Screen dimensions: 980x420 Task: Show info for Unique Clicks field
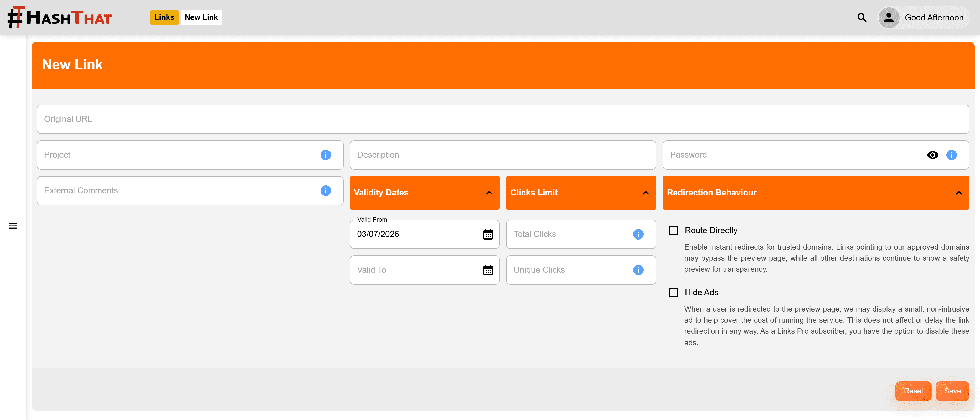click(638, 270)
